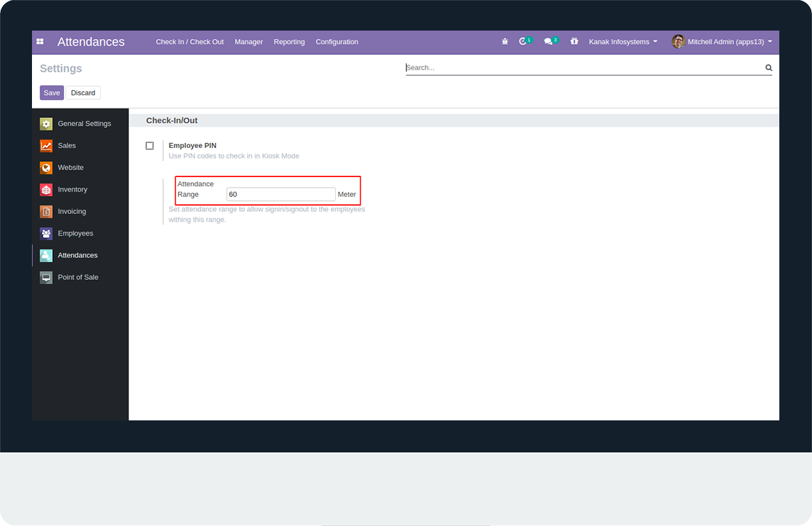Click the General Settings gear icon
The image size is (812, 526).
(x=46, y=124)
